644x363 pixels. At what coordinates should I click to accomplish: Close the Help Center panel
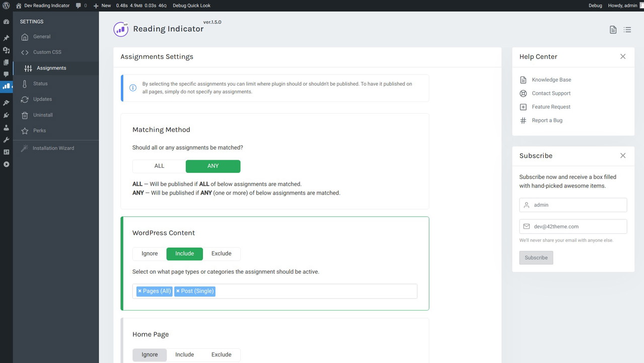point(623,56)
